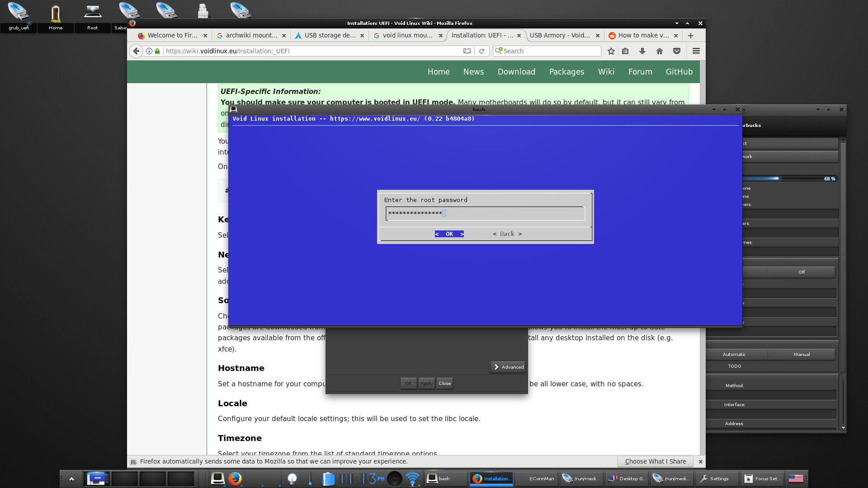Screen dimensions: 868x488
Task: Open the Root desktop icon
Action: [92, 16]
